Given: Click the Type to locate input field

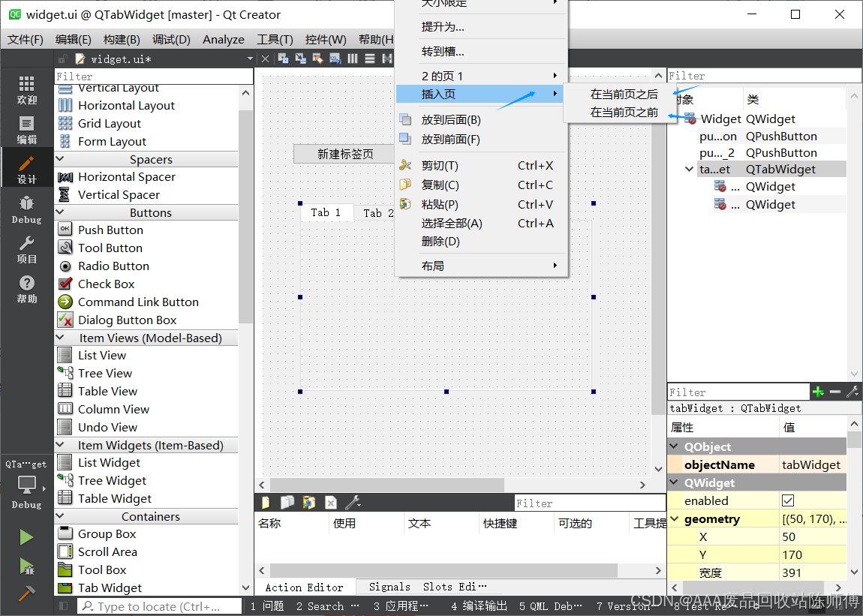Looking at the screenshot, I should pos(159,605).
